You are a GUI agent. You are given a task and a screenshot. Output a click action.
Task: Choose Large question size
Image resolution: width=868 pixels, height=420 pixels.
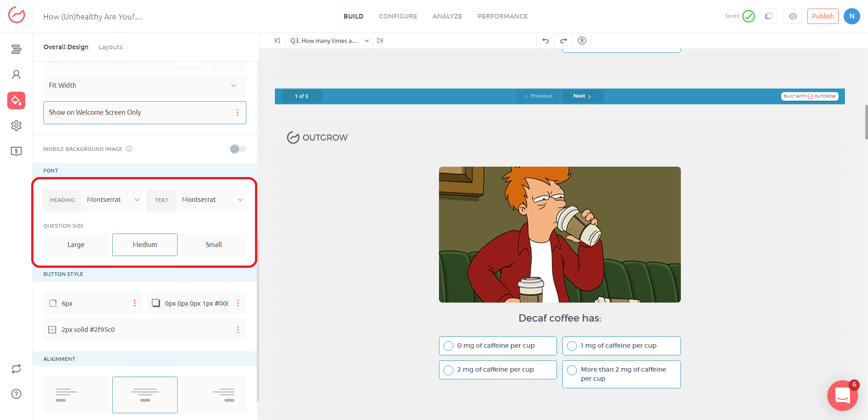click(76, 245)
